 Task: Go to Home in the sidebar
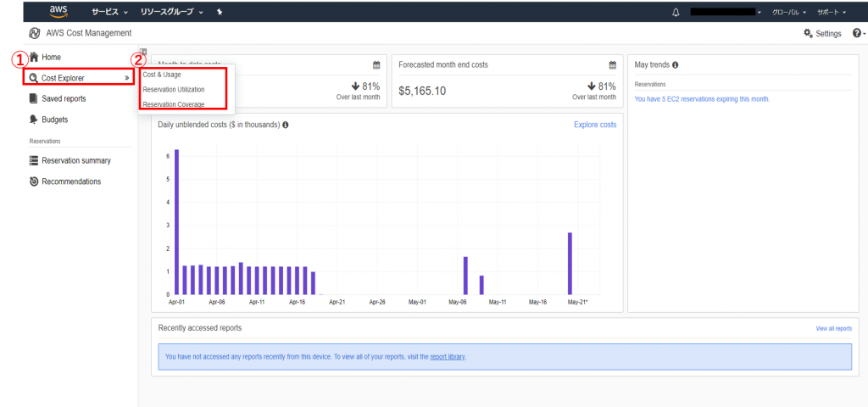(x=46, y=57)
